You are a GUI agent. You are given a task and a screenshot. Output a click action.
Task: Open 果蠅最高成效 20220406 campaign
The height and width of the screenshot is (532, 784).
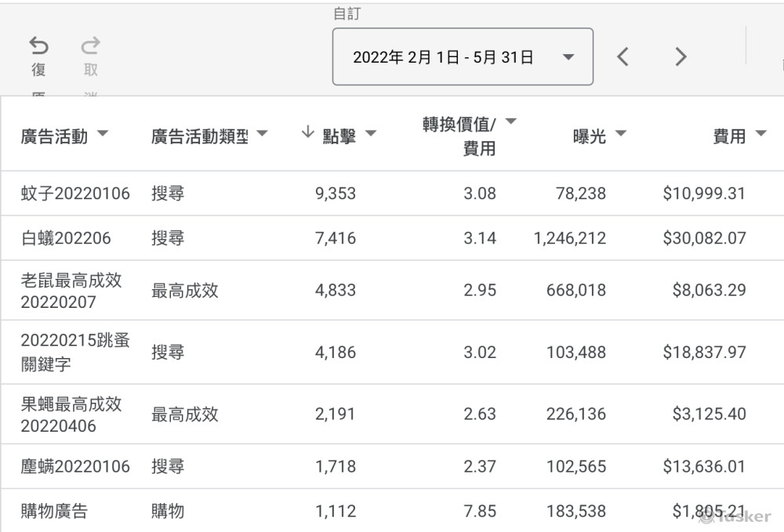71,414
